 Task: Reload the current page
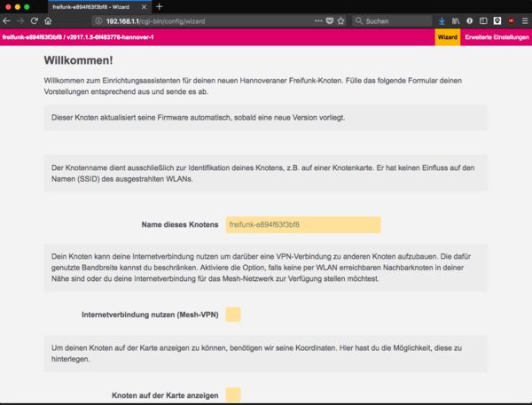tap(34, 19)
